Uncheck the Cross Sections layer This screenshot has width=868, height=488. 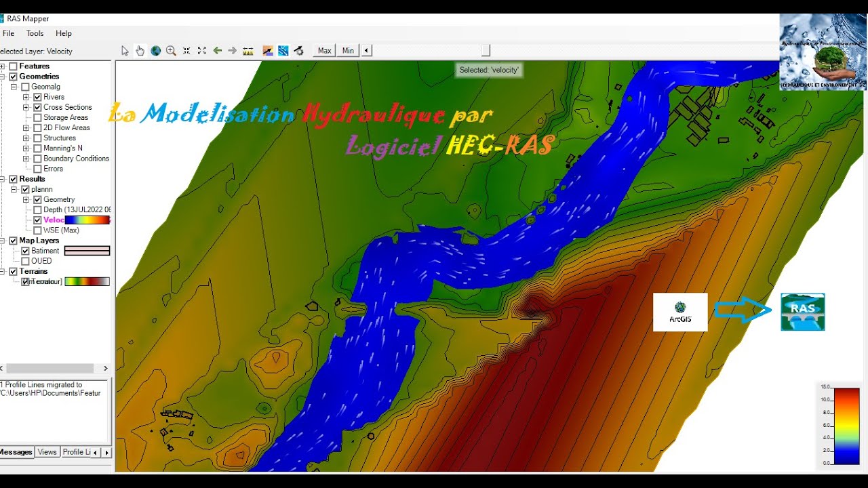click(x=37, y=107)
